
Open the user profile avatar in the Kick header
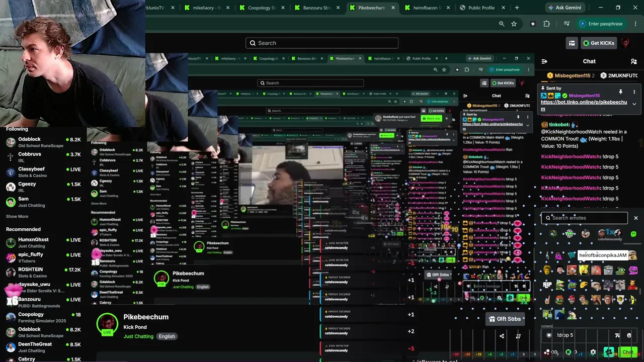tap(625, 43)
